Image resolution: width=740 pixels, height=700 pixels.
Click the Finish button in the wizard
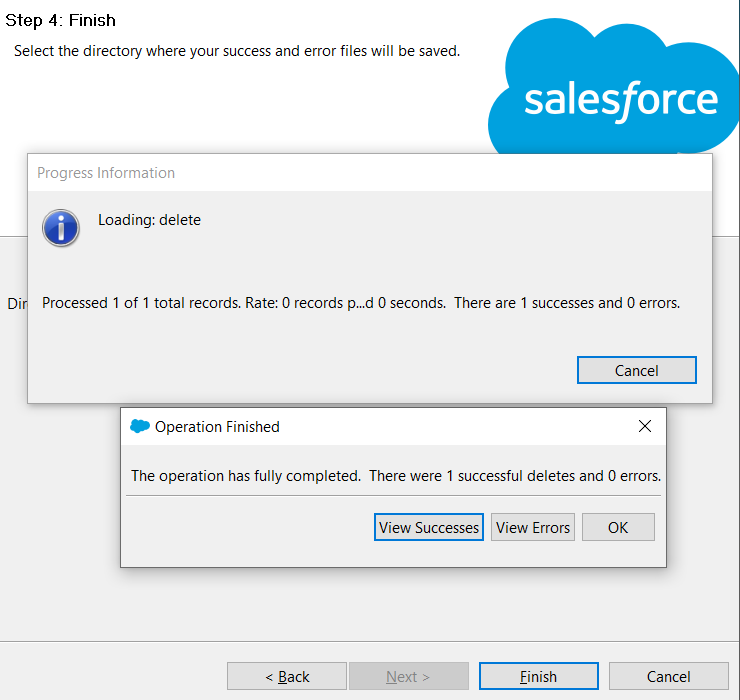pos(538,676)
